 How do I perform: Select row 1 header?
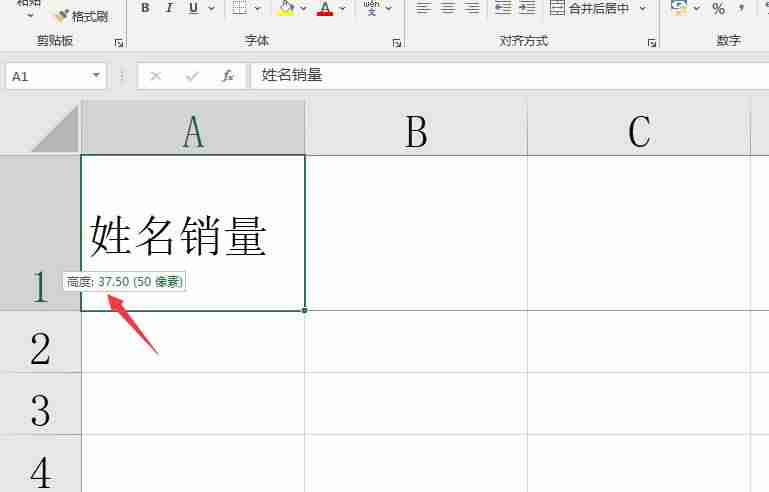tap(40, 233)
